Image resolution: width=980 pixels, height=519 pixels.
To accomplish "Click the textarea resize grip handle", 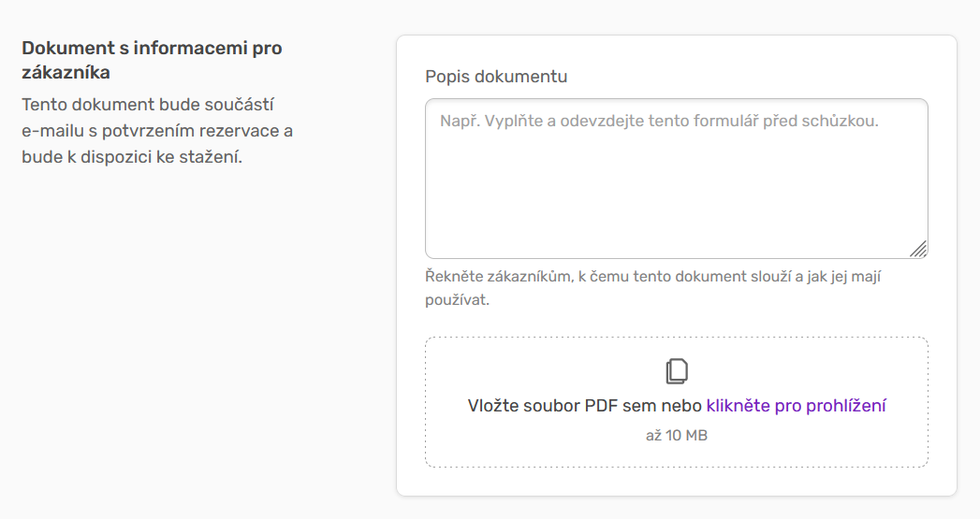I will (918, 249).
